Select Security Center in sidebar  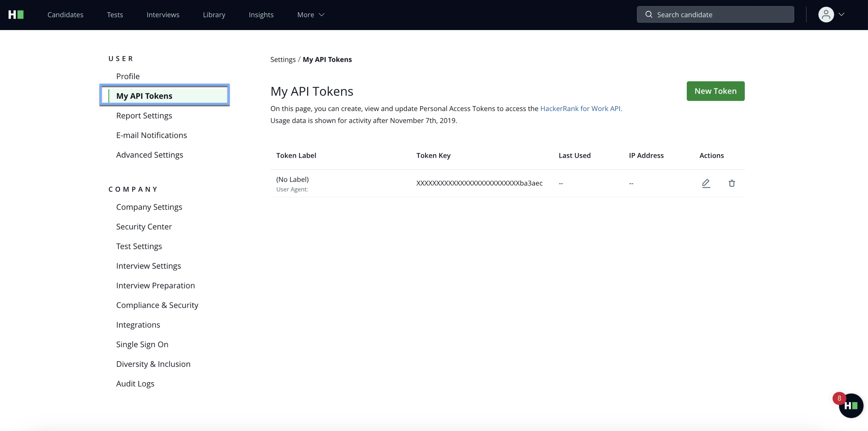click(x=144, y=226)
